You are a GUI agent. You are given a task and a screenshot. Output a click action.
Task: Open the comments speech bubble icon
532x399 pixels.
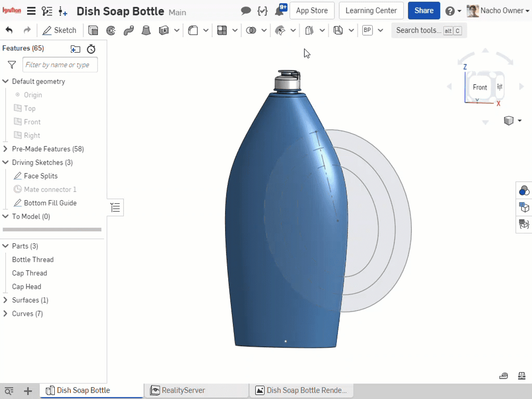(x=246, y=11)
